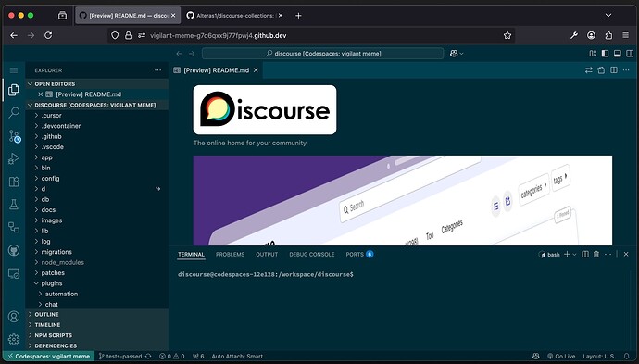The width and height of the screenshot is (639, 364).
Task: Toggle the Secondary Side Bar visibility
Action: [630, 54]
